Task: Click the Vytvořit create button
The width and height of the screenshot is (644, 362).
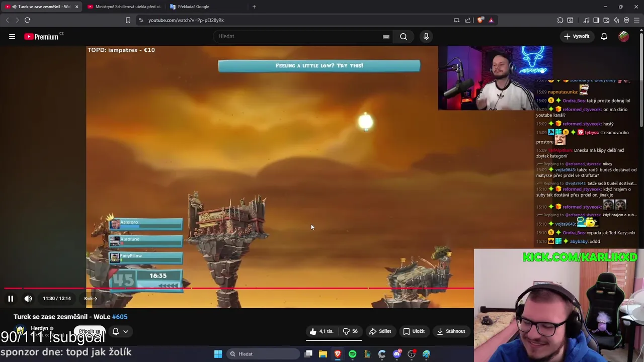Action: [x=577, y=36]
